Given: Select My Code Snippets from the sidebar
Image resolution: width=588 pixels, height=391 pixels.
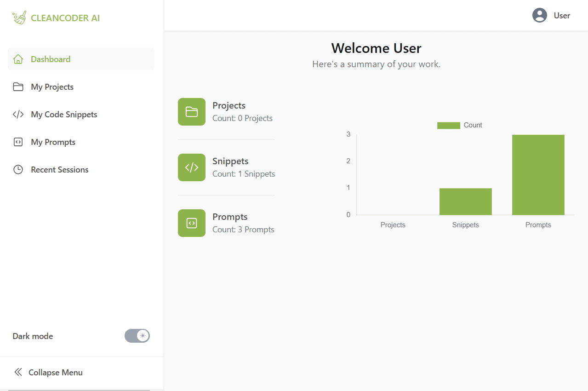Looking at the screenshot, I should click(x=64, y=115).
